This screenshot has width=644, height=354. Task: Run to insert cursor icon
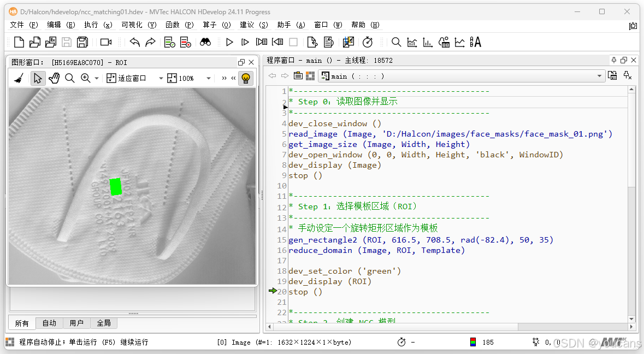pyautogui.click(x=245, y=42)
